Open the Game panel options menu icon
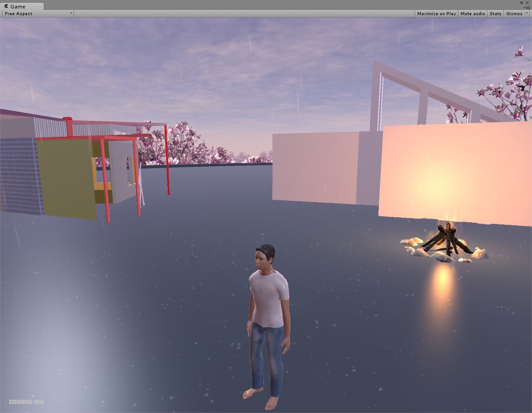 pyautogui.click(x=527, y=8)
